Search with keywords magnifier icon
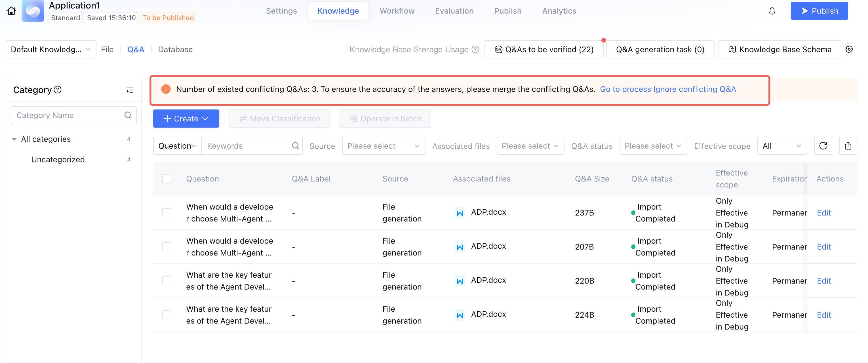The width and height of the screenshot is (868, 363). point(295,146)
